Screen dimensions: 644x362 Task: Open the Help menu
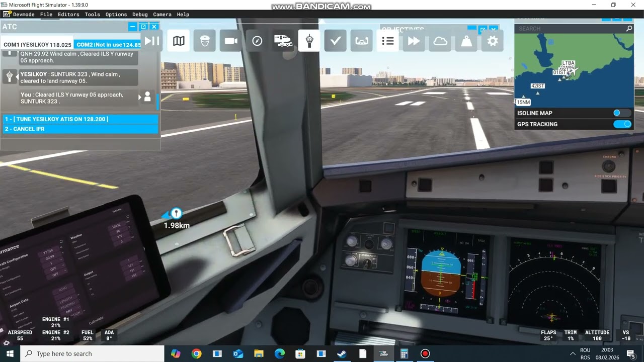[x=183, y=15]
